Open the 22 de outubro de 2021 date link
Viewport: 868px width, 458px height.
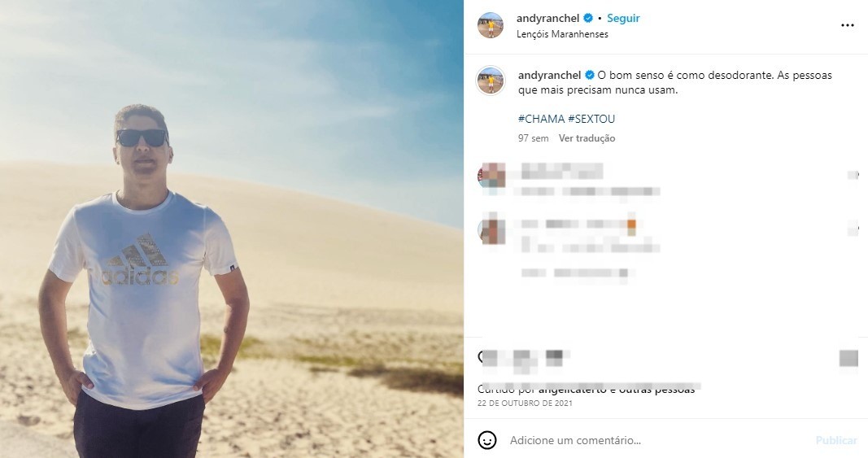coord(525,403)
